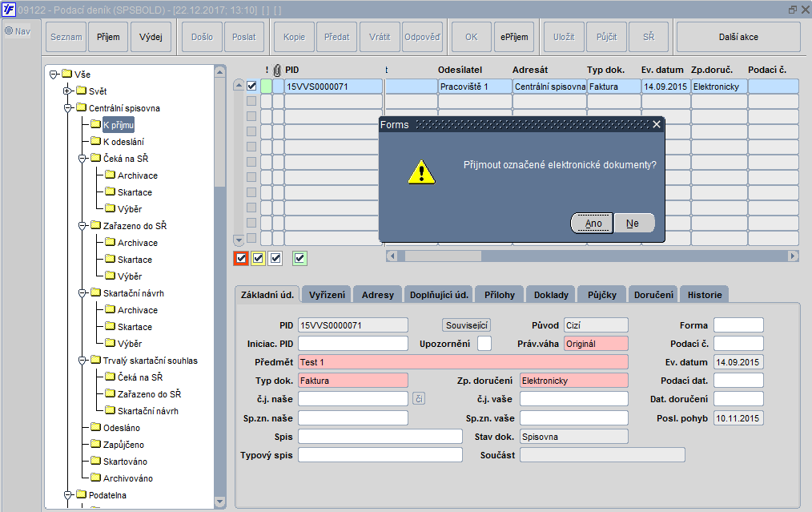Collapse the Centrální spisovna node
Screen dimensions: 812x512
tap(67, 108)
